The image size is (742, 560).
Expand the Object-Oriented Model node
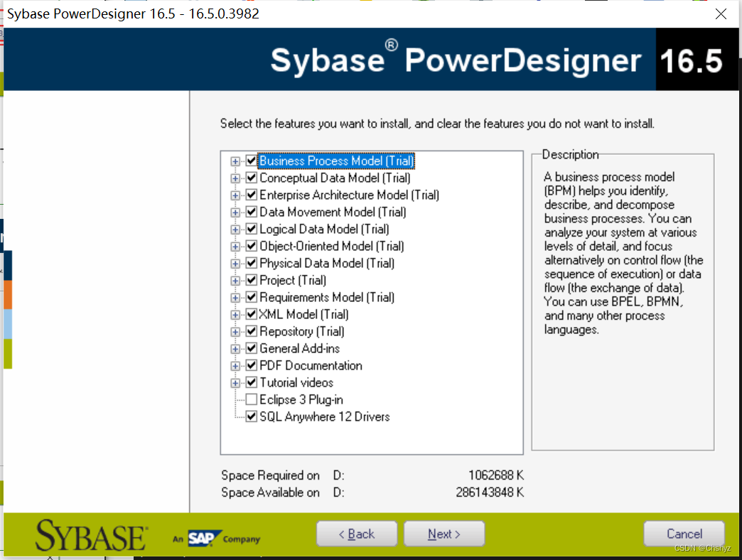point(235,247)
